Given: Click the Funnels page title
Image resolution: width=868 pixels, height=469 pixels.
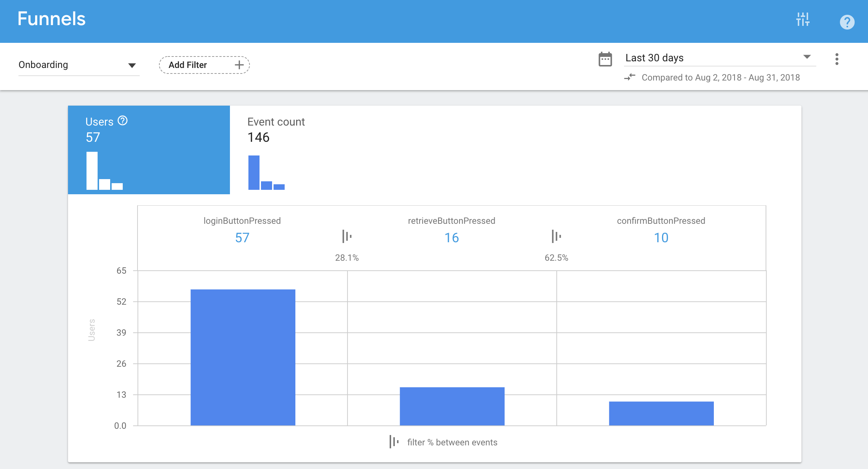Looking at the screenshot, I should pyautogui.click(x=51, y=19).
